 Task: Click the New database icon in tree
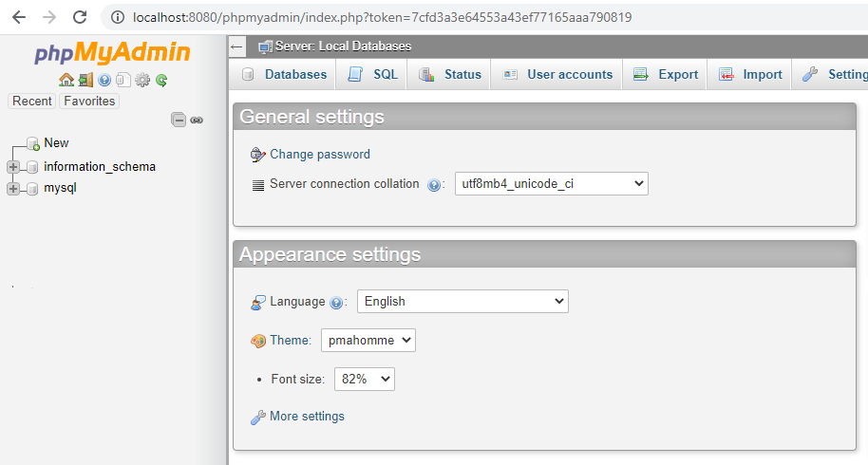pyautogui.click(x=32, y=143)
